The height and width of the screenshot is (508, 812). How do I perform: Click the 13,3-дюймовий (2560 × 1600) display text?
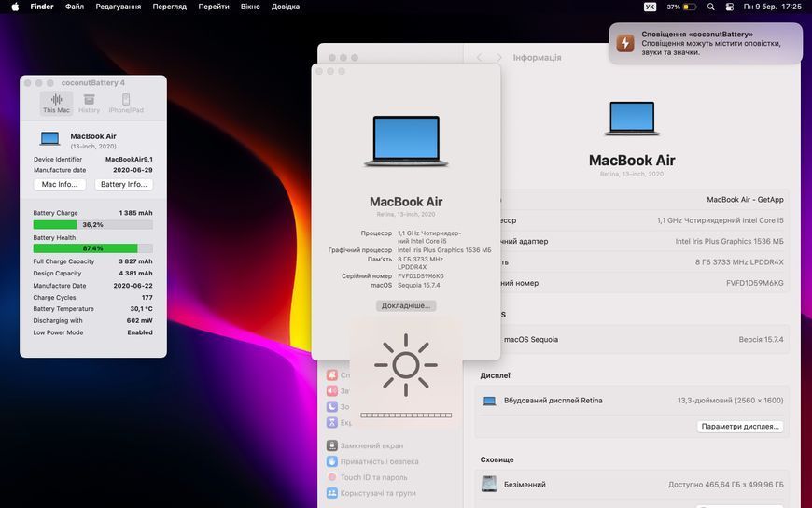tap(730, 401)
